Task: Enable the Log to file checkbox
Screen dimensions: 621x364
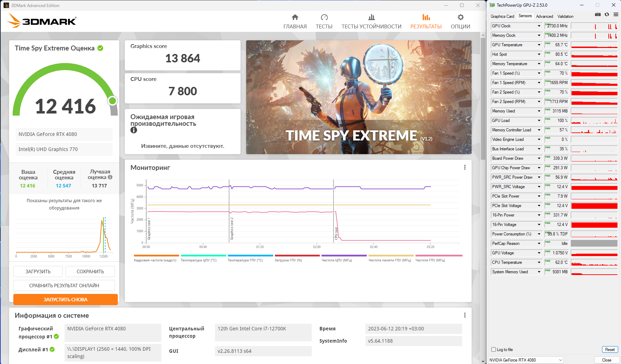Action: (494, 349)
